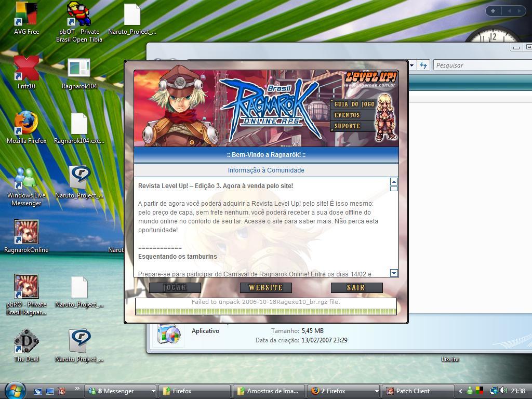
Task: Click the Ragnarok quick launch icon in taskbar
Action: [x=62, y=391]
